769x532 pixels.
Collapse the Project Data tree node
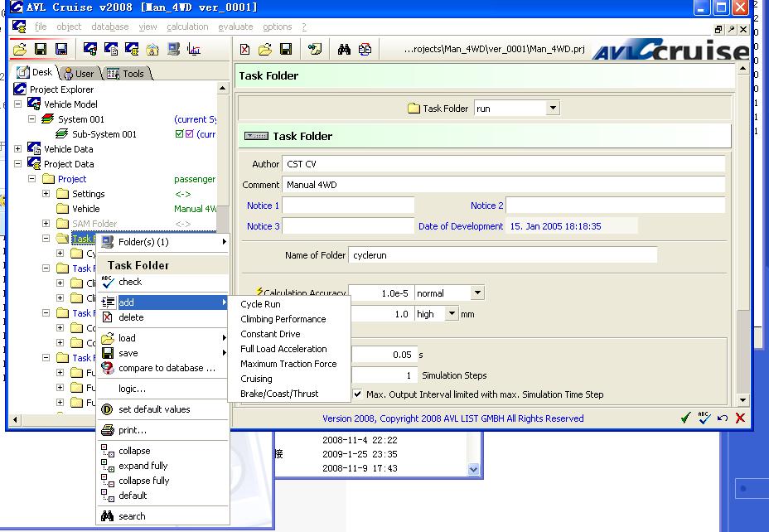[17, 164]
